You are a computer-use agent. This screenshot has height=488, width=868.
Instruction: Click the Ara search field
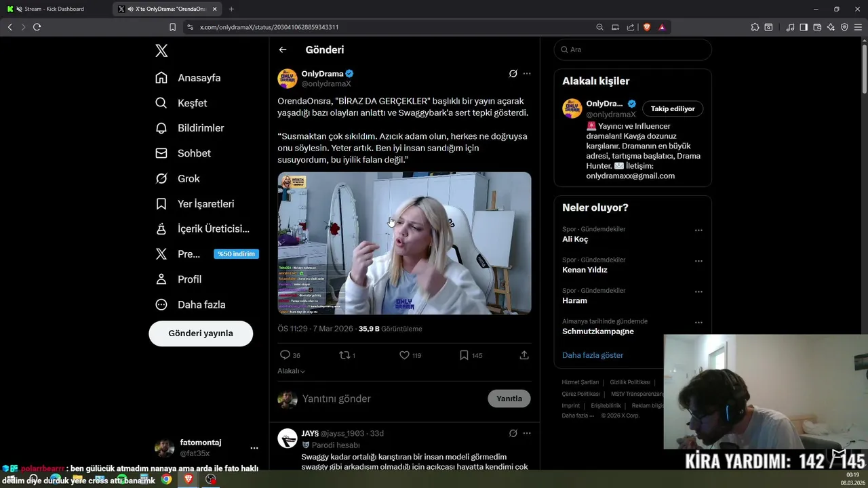click(633, 49)
